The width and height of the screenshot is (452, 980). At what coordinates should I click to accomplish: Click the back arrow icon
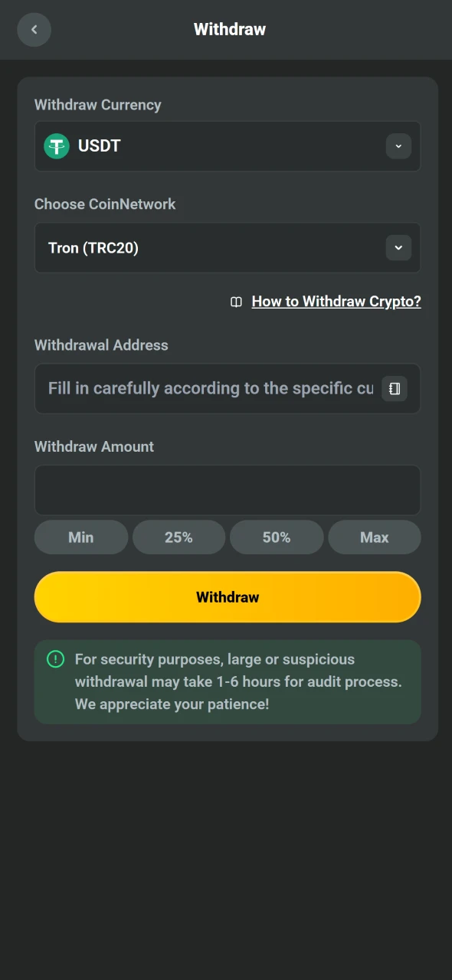tap(34, 29)
